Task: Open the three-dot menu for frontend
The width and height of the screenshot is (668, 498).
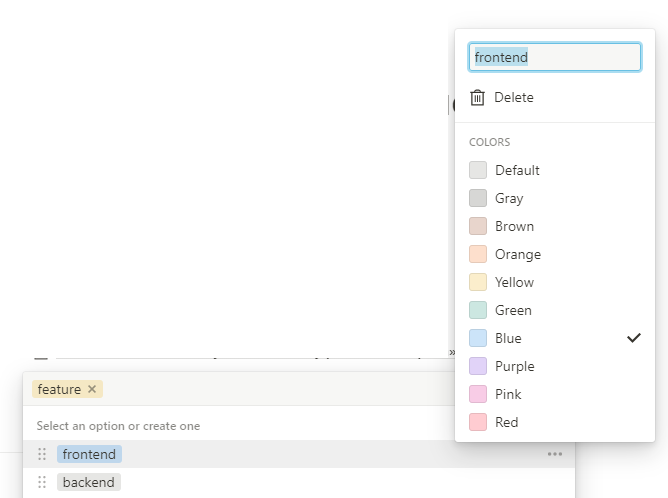Action: coord(555,454)
